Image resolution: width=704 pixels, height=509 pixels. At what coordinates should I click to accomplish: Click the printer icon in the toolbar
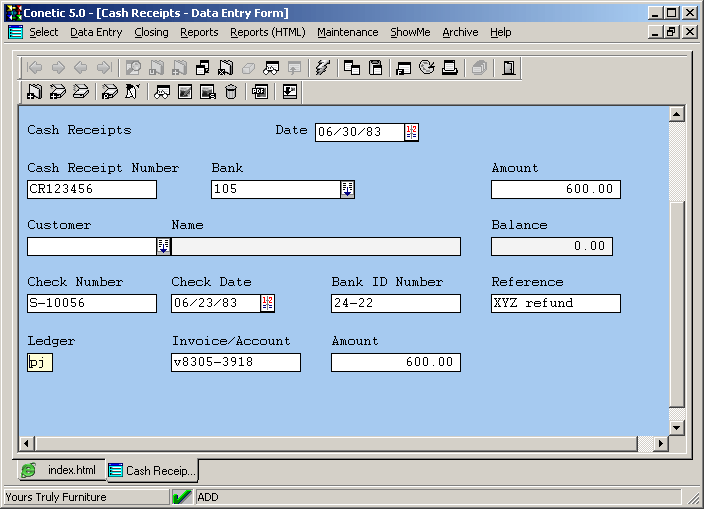coord(450,68)
